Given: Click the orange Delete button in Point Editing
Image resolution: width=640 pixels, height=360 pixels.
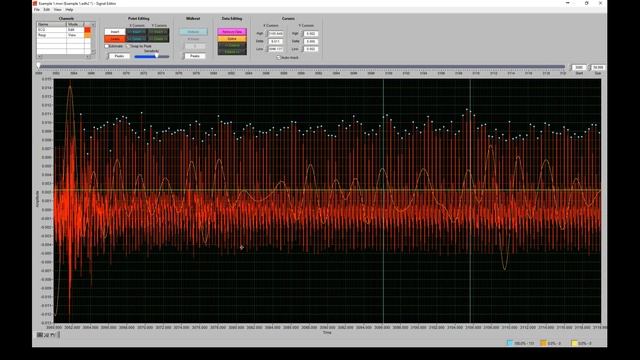Looking at the screenshot, I should pos(115,39).
